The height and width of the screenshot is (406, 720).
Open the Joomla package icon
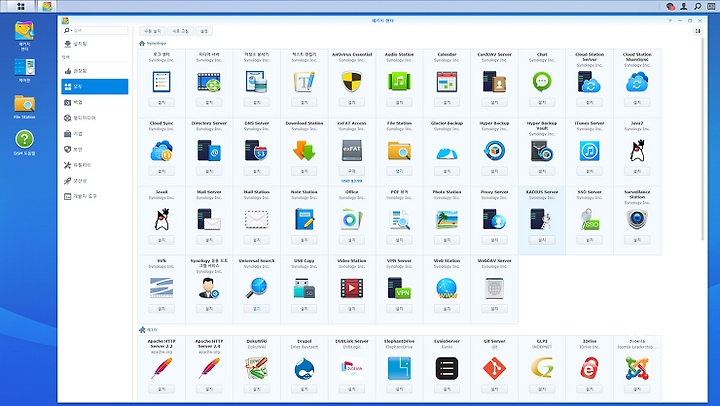tap(637, 369)
